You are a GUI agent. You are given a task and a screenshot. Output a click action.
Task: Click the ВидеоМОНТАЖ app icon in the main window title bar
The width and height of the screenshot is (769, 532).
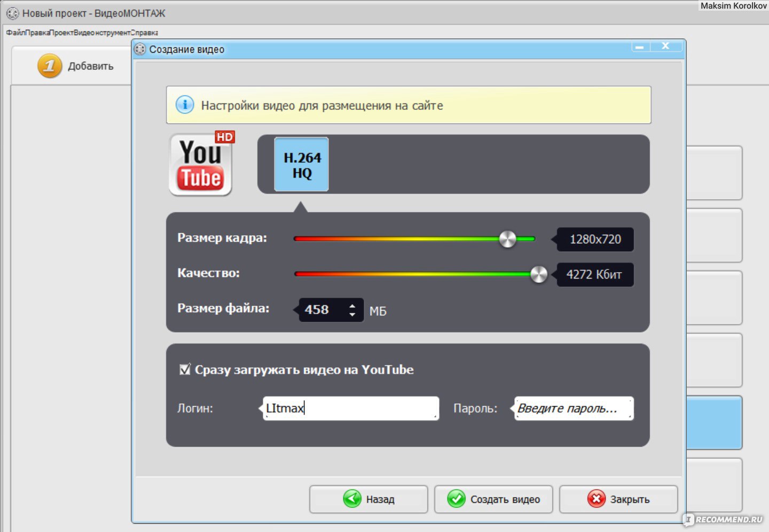[x=12, y=13]
